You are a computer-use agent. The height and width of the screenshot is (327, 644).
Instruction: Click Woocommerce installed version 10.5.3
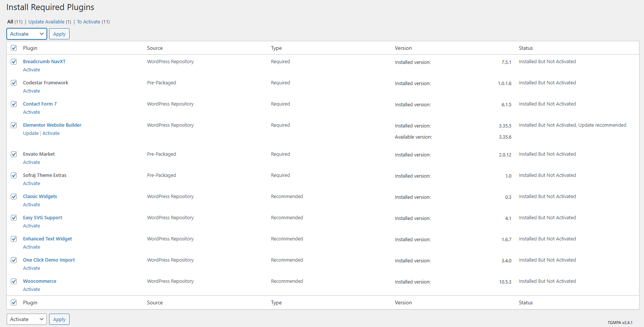coord(505,282)
